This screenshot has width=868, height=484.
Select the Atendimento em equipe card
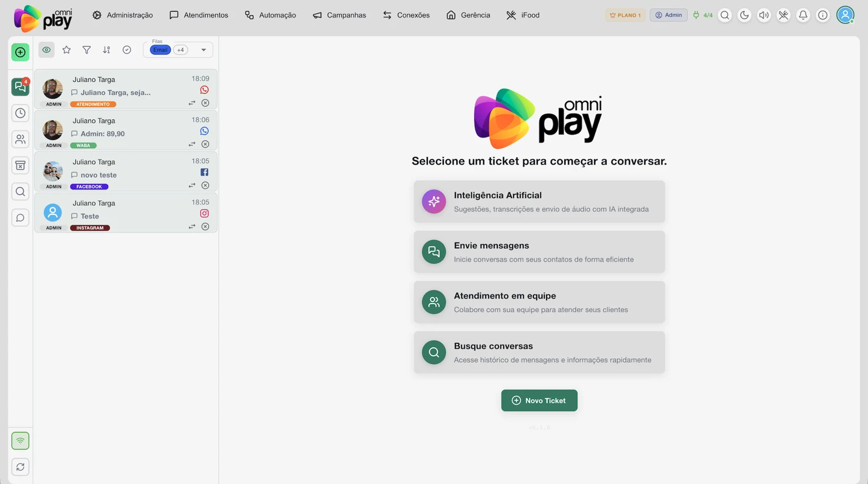539,302
